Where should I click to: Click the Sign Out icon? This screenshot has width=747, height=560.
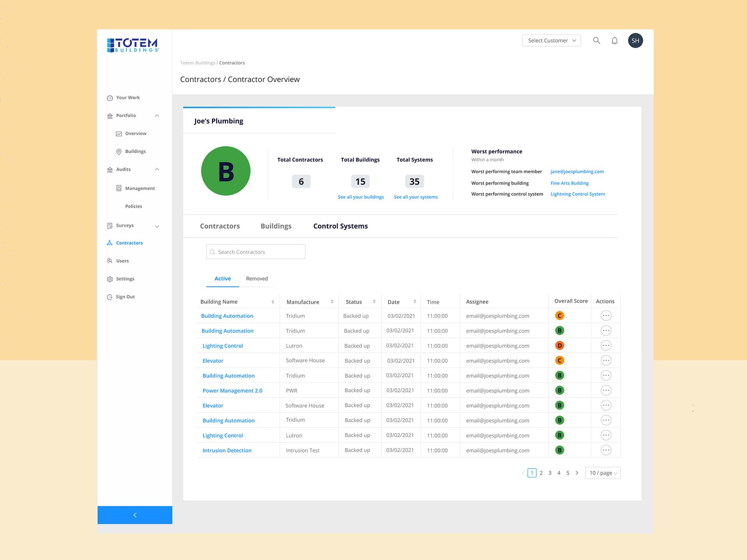click(110, 297)
